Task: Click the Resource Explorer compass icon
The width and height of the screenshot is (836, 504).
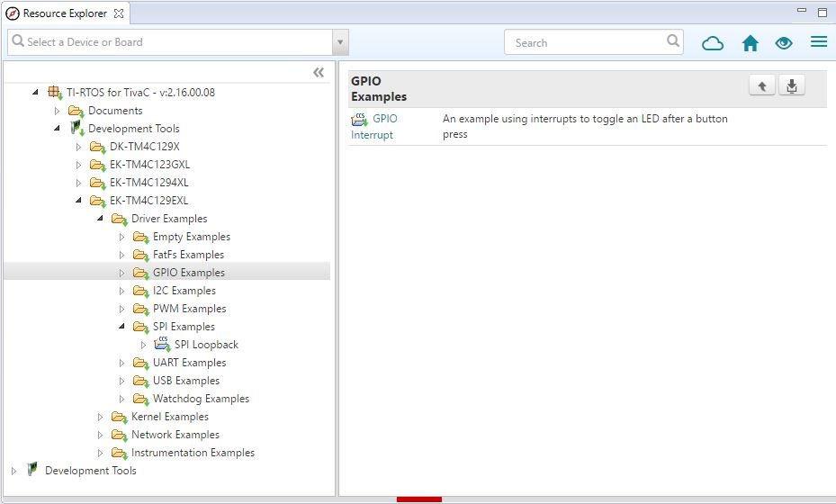Action: [x=13, y=13]
